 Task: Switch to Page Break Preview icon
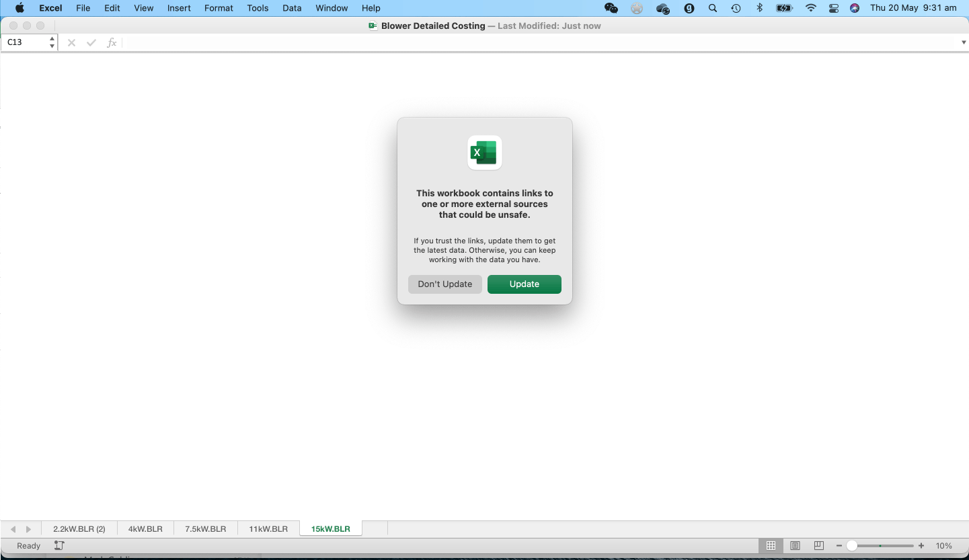click(818, 546)
